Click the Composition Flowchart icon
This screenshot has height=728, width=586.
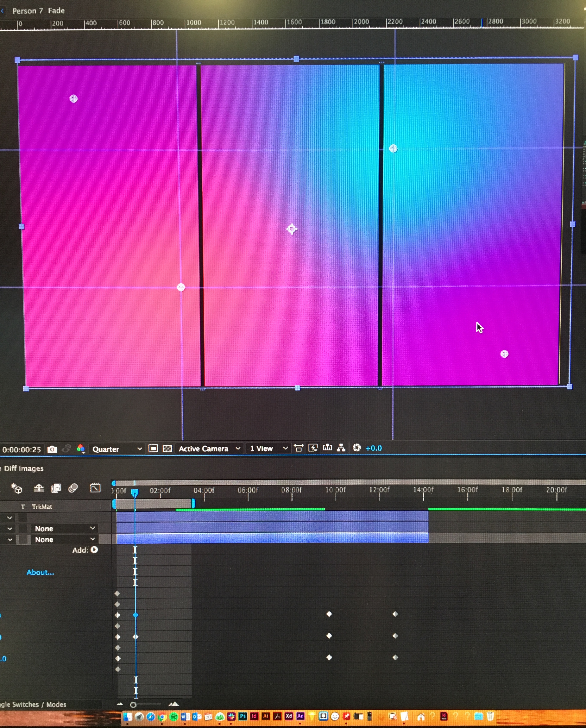coord(341,448)
